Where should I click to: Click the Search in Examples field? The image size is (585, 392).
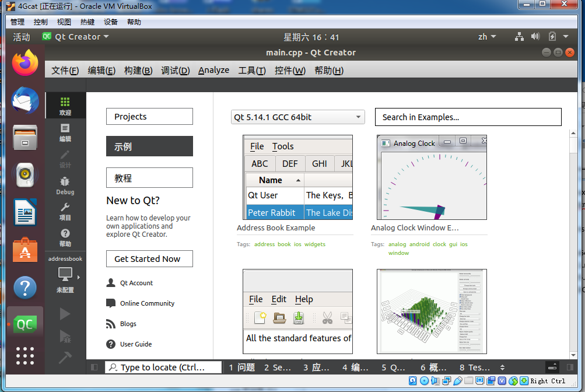point(468,117)
